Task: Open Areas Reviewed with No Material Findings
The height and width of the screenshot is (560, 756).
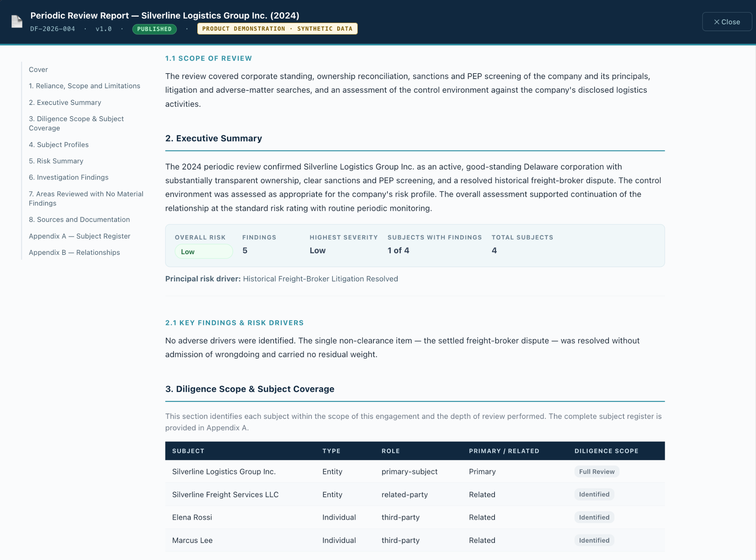Action: click(x=86, y=198)
